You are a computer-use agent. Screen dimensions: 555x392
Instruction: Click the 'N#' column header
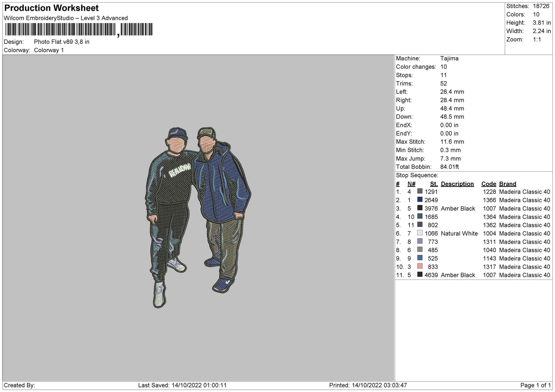pos(411,184)
